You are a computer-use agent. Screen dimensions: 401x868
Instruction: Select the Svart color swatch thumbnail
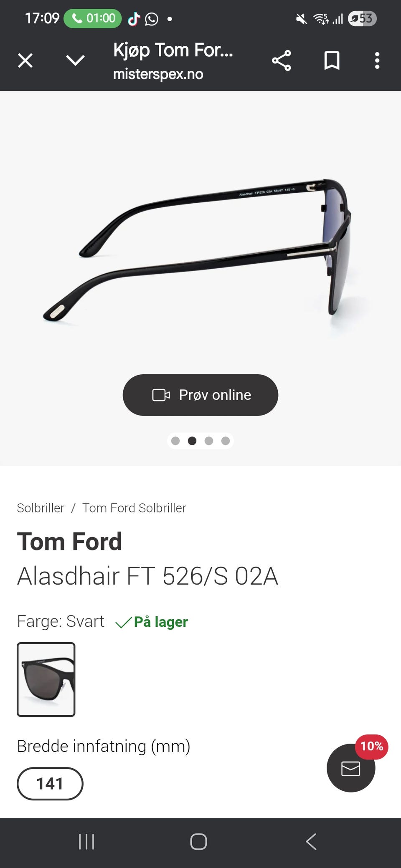click(x=46, y=679)
